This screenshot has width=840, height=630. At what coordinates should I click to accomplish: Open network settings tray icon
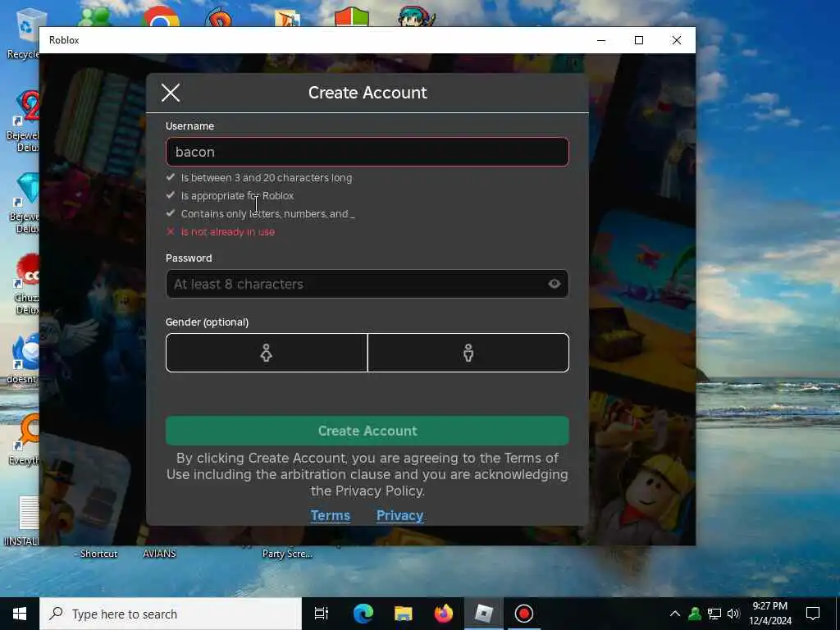[x=714, y=614]
